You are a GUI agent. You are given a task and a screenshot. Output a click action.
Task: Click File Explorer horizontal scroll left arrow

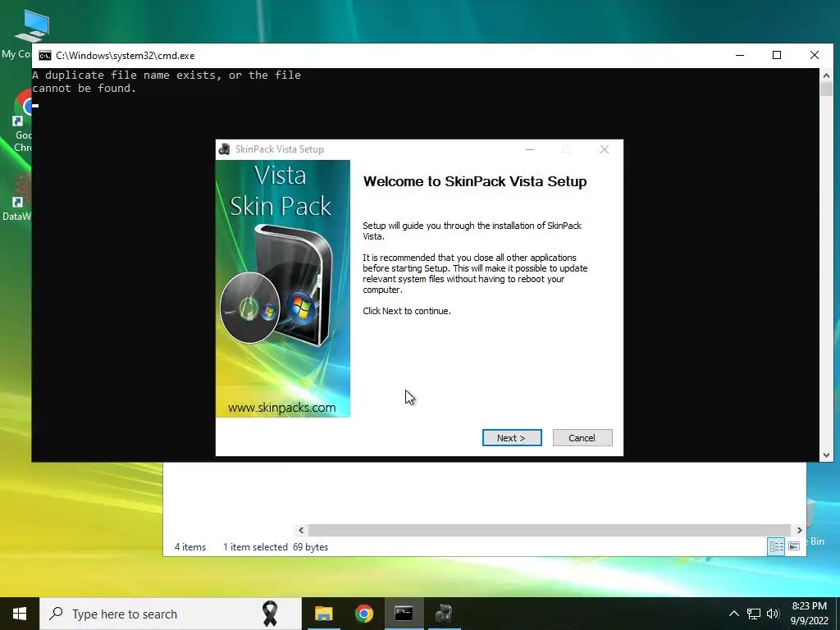[301, 531]
